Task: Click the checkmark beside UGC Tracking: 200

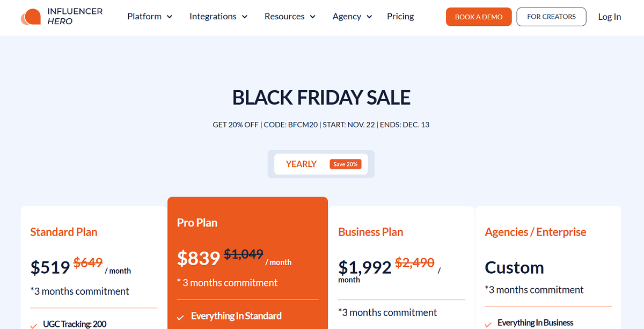Action: pyautogui.click(x=34, y=325)
